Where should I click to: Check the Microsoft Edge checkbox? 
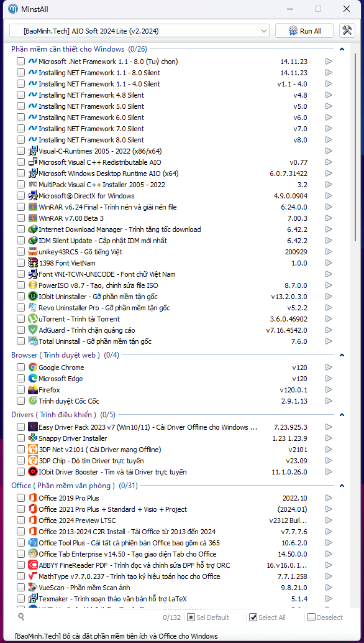point(21,379)
